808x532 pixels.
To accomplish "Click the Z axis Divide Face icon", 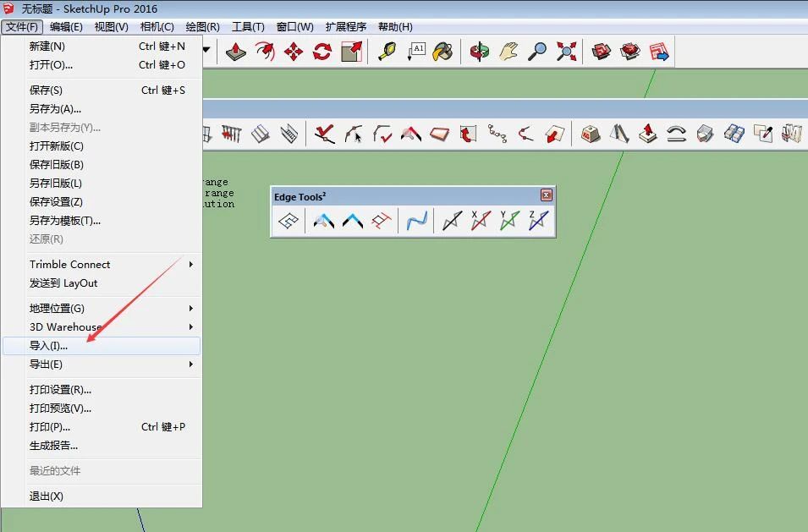I will 538,221.
